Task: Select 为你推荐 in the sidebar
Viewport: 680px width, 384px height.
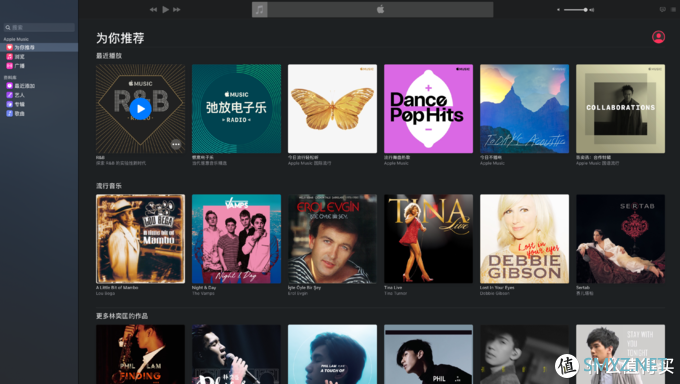Action: [39, 47]
